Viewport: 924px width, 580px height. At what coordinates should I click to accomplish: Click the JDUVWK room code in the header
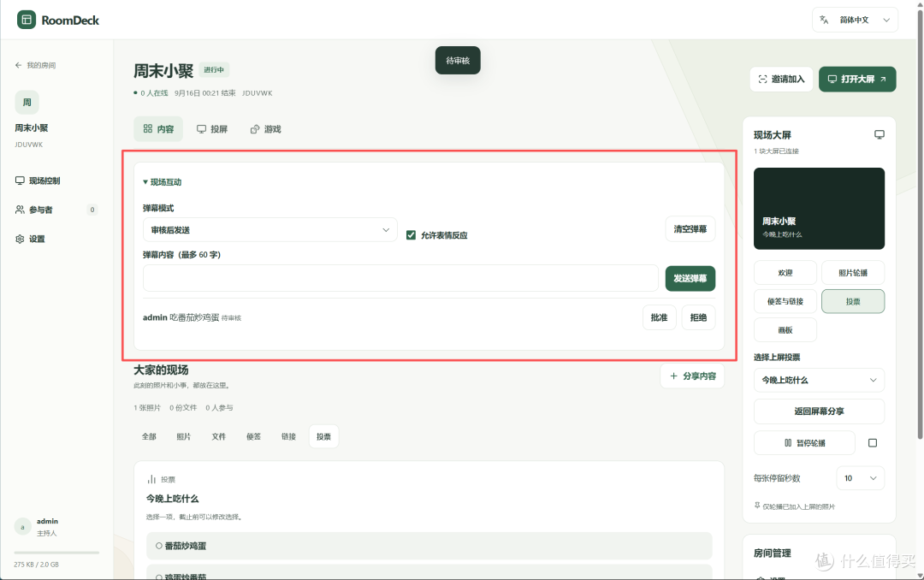coord(257,93)
